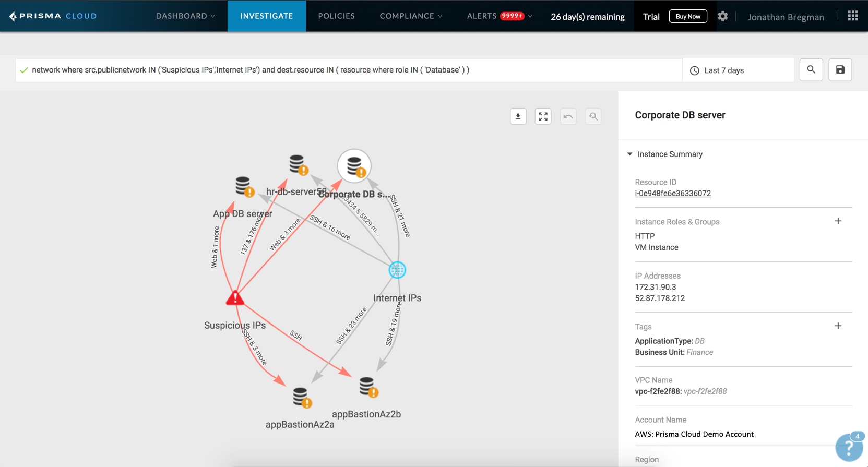Expand the Compliance dropdown menu
868x467 pixels.
(411, 16)
